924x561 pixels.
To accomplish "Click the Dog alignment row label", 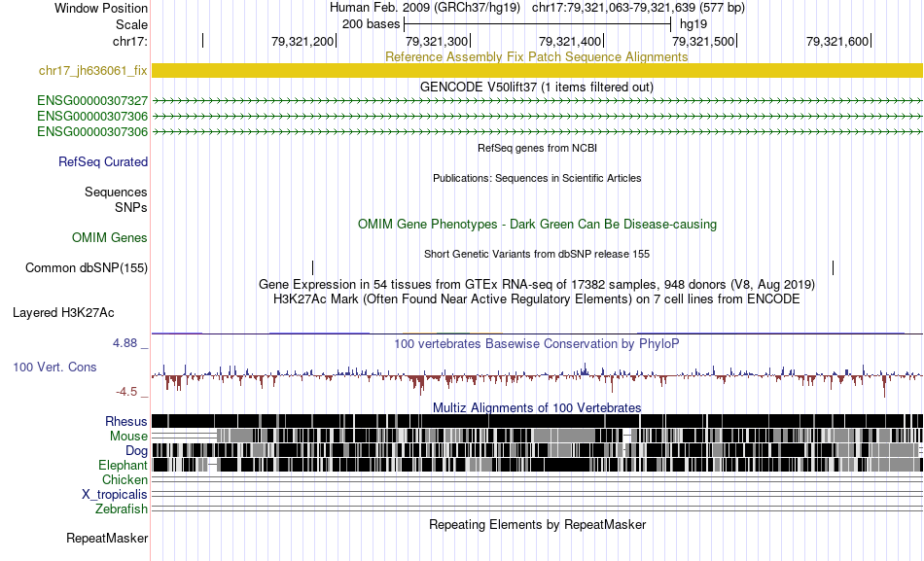I will click(136, 451).
